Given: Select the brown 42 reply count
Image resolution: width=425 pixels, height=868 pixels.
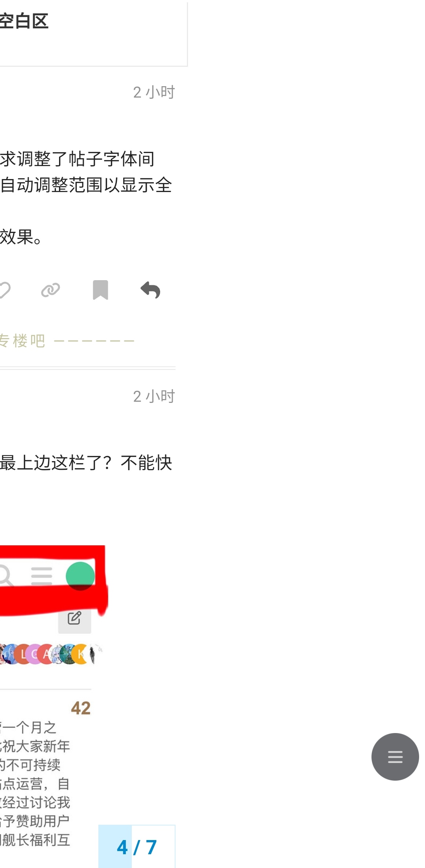Looking at the screenshot, I should (81, 708).
